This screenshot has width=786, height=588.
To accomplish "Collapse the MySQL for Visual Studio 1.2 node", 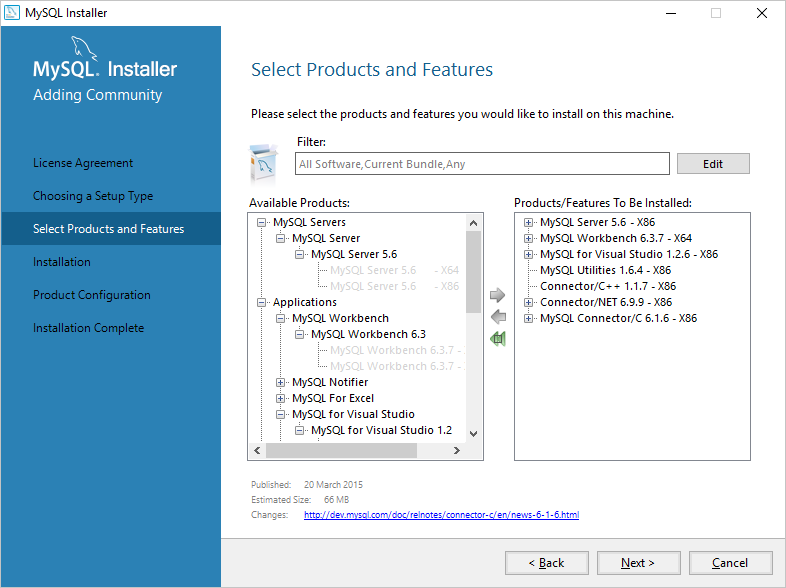I will 299,431.
